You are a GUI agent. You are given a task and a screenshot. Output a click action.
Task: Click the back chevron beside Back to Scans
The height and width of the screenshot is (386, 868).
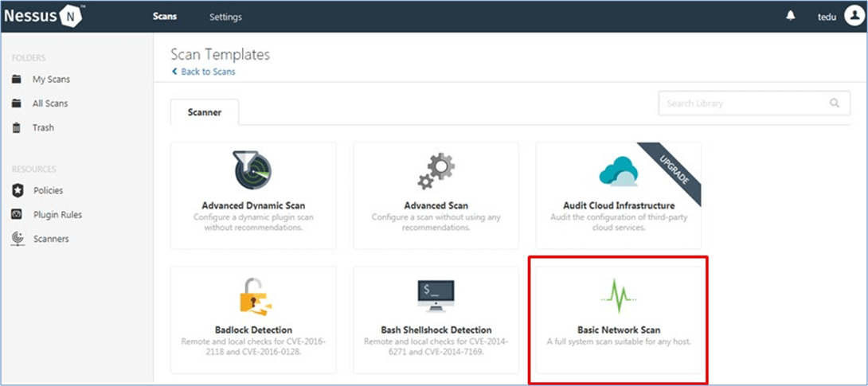pos(175,72)
